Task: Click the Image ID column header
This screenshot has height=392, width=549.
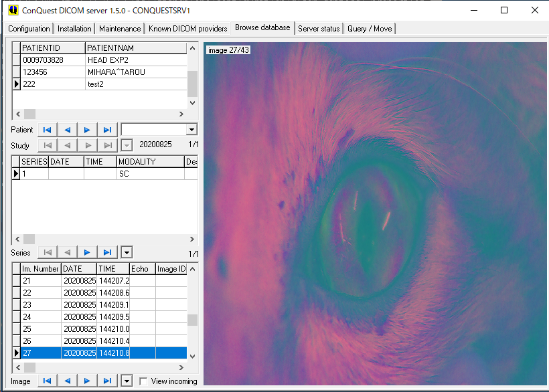Action: coord(171,268)
